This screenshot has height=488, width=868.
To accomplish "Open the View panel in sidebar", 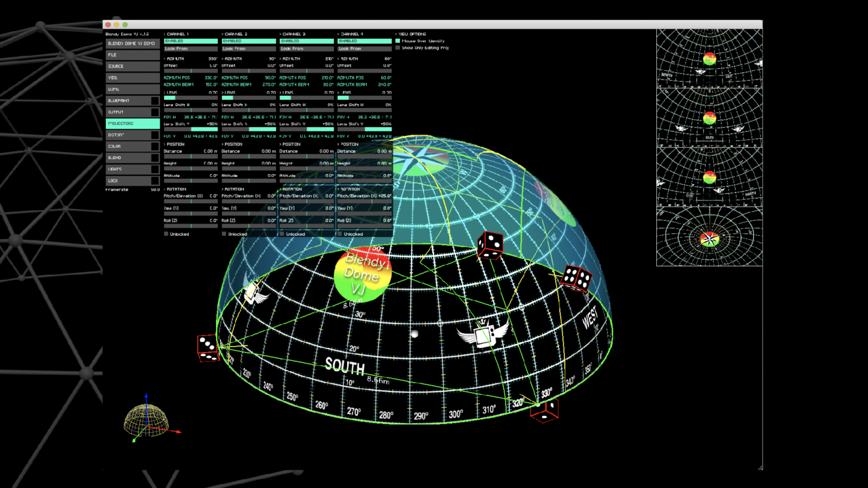I will [133, 78].
